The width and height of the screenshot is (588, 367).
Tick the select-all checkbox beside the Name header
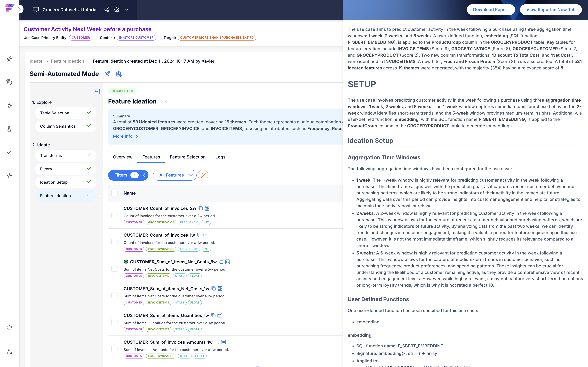pyautogui.click(x=114, y=193)
